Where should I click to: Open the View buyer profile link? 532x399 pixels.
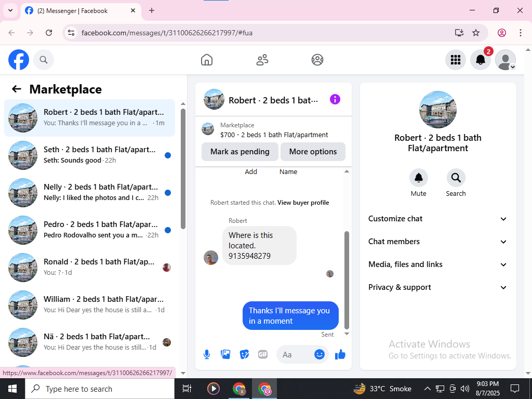(x=303, y=203)
